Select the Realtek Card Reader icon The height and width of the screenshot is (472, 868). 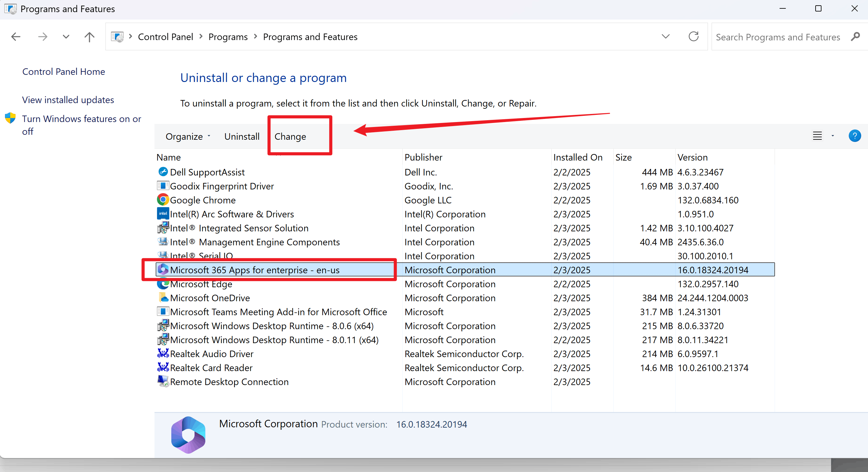click(163, 367)
